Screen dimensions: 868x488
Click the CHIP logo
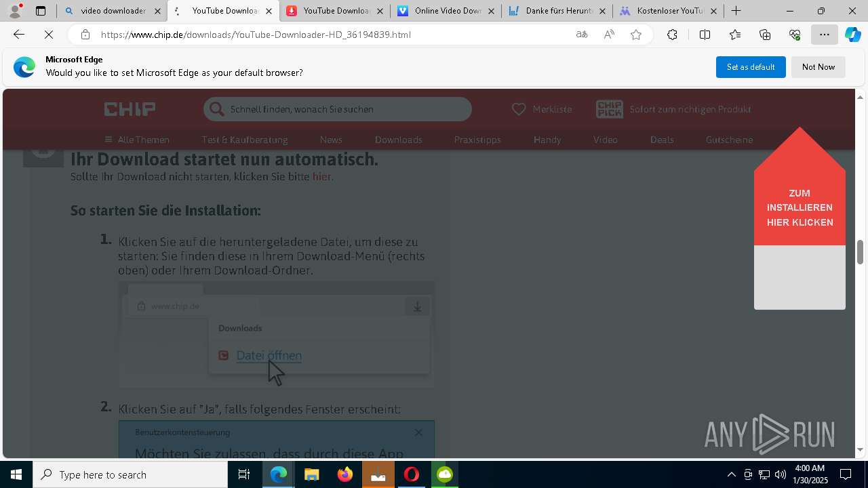(x=130, y=109)
